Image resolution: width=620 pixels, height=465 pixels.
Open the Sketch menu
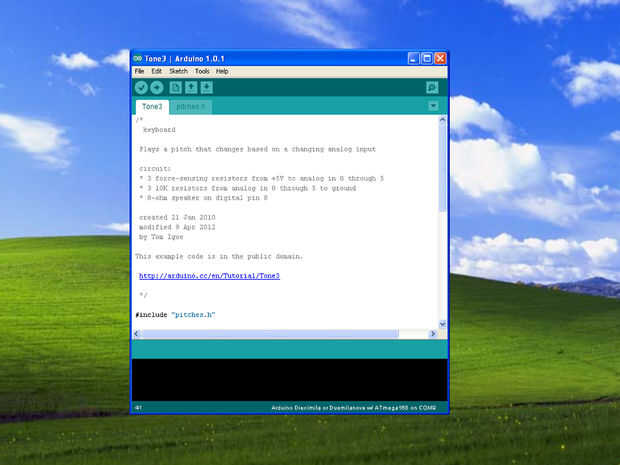[x=178, y=71]
